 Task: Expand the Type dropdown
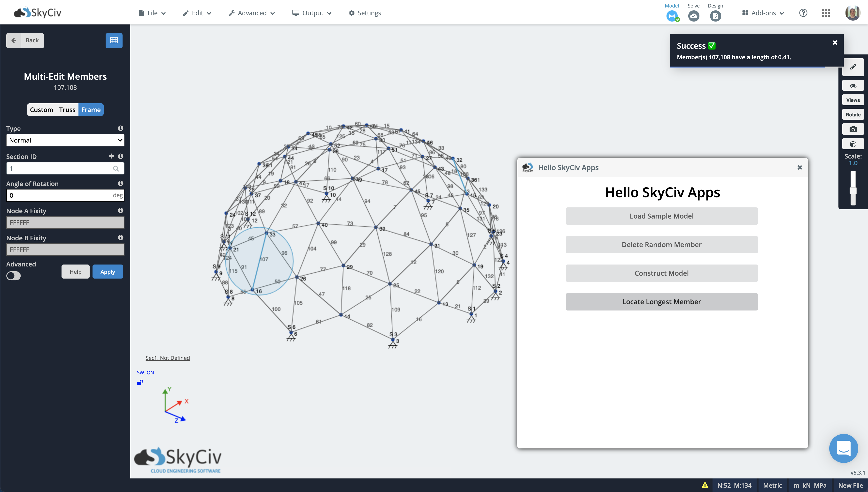[x=65, y=140]
